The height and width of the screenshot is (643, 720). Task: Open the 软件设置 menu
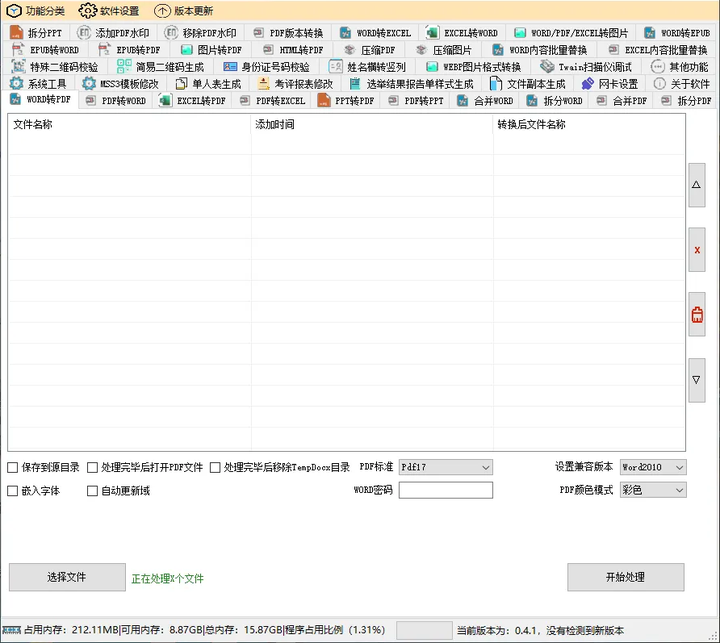click(x=108, y=11)
